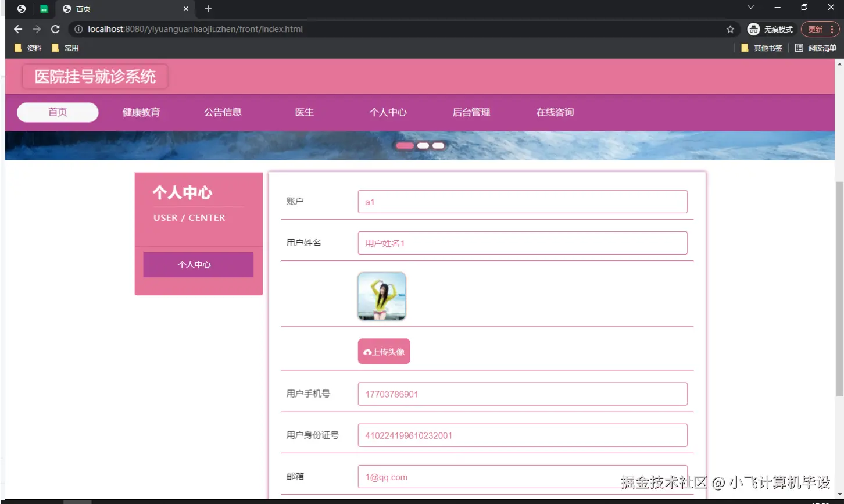Switch to the 后台管理 navigation item
844x504 pixels.
471,112
